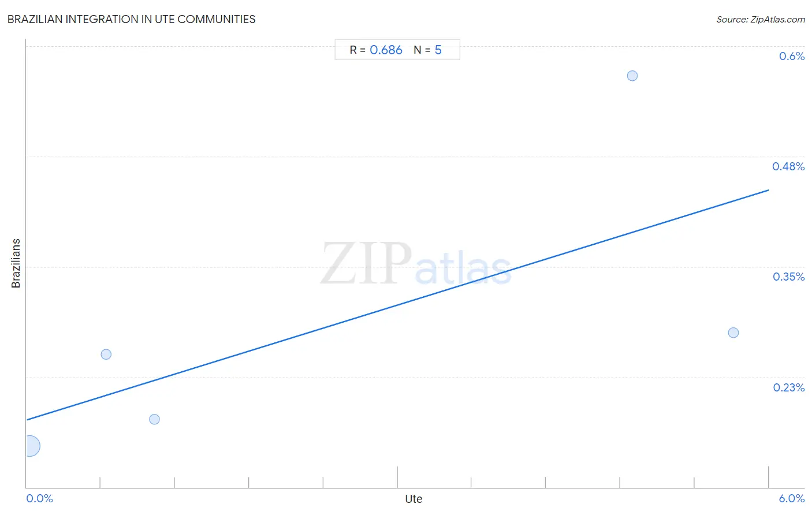Screen dimensions: 812x515
Task: Click the R = 0.686 correlation value
Action: [x=376, y=50]
